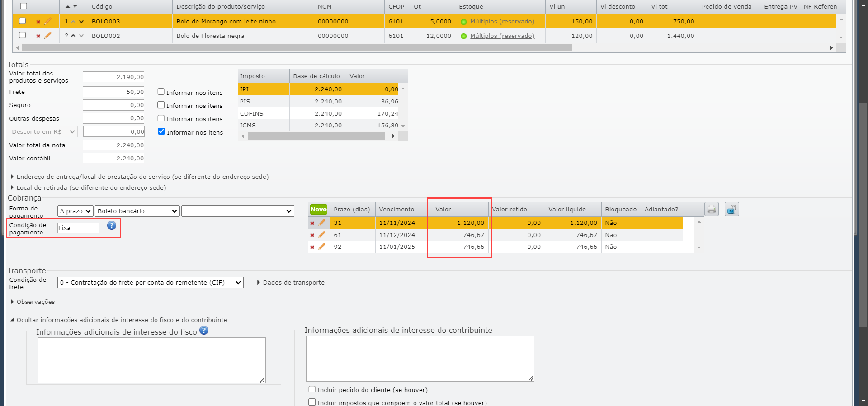868x406 pixels.
Task: Open help icon next to Condição de pagamento
Action: click(112, 225)
